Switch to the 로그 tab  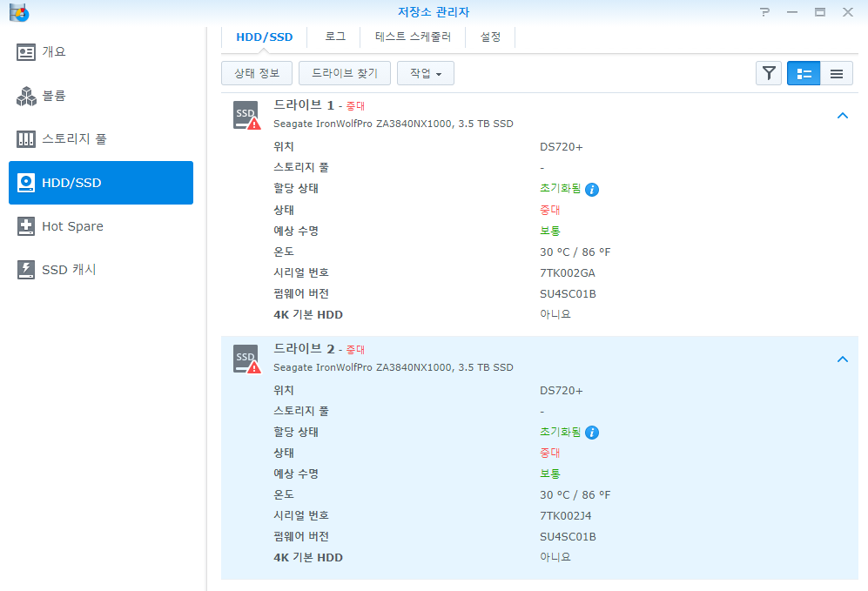coord(334,37)
